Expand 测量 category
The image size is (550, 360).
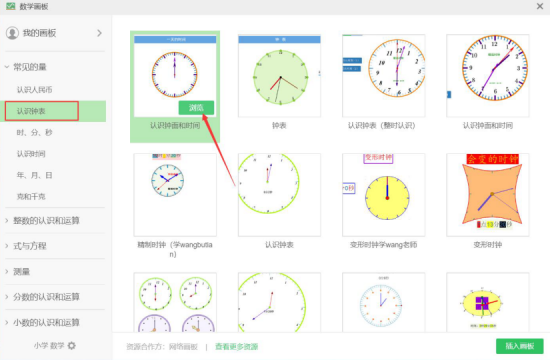click(x=7, y=271)
